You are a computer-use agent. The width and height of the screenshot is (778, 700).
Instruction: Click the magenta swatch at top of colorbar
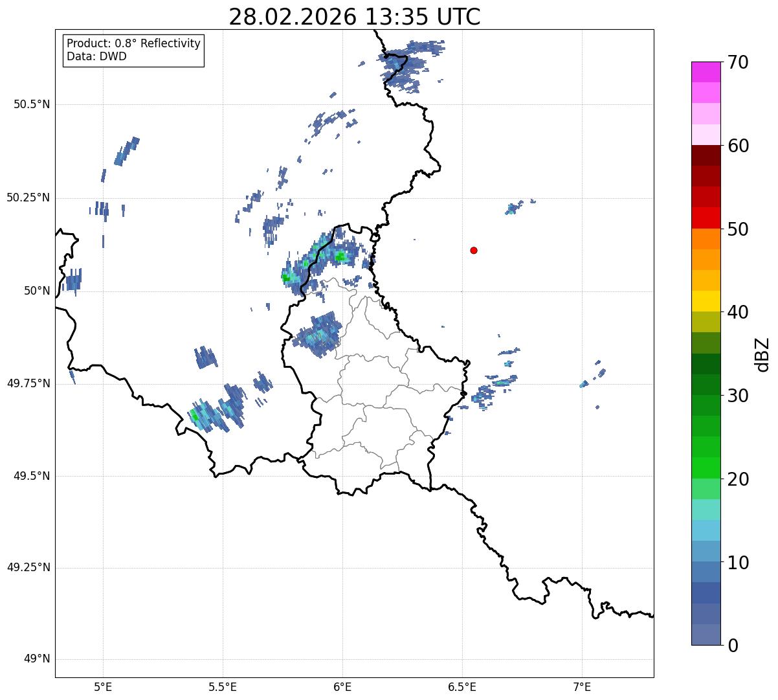point(706,72)
